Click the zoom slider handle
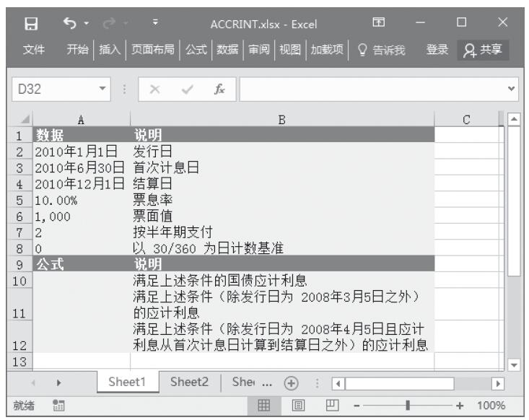 point(408,405)
